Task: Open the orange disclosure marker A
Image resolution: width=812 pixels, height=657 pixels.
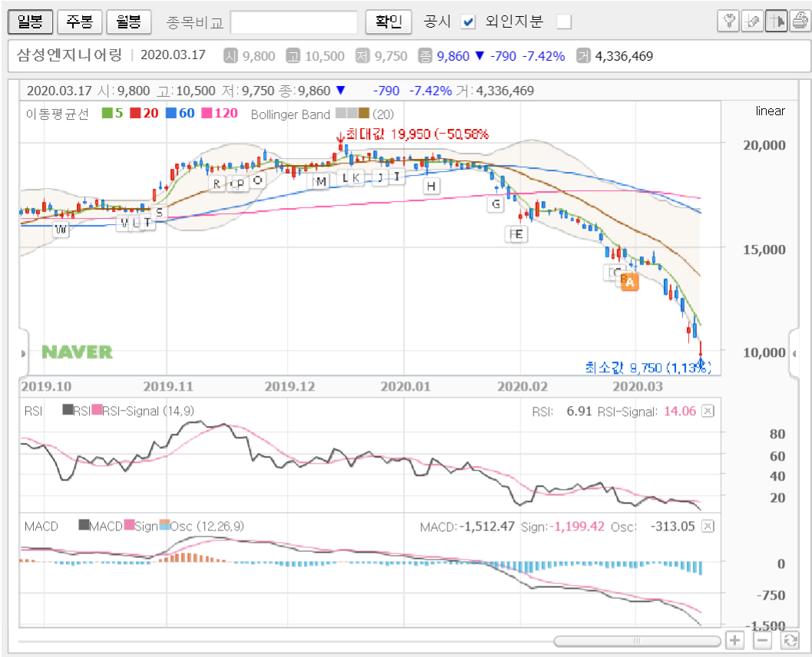Action: (x=629, y=282)
